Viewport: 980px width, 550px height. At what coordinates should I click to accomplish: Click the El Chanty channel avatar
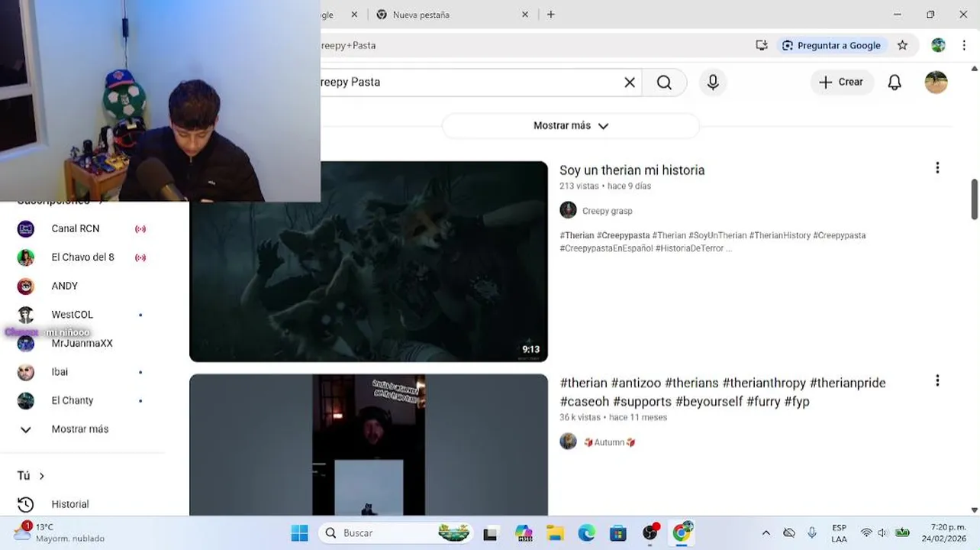[x=26, y=400]
